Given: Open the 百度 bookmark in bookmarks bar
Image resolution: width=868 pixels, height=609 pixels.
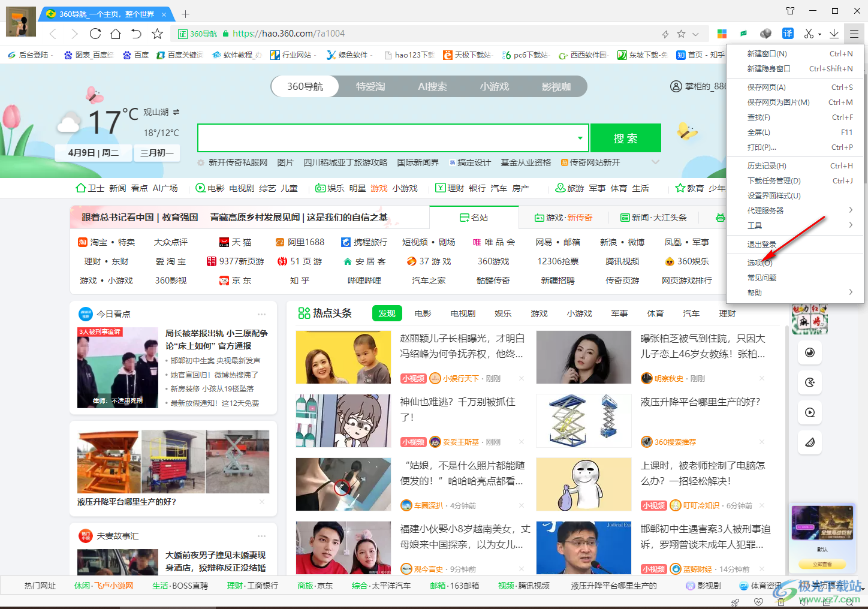Looking at the screenshot, I should pyautogui.click(x=135, y=55).
